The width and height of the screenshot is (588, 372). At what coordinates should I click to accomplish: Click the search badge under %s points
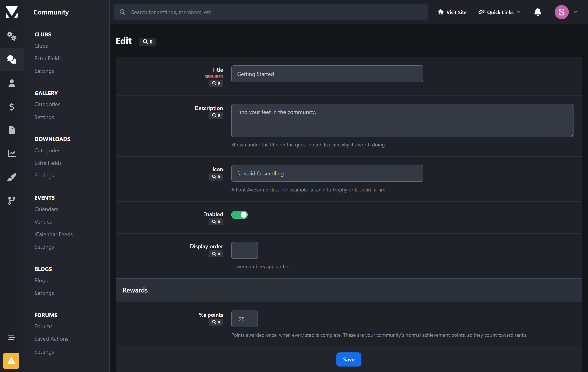[x=216, y=322]
